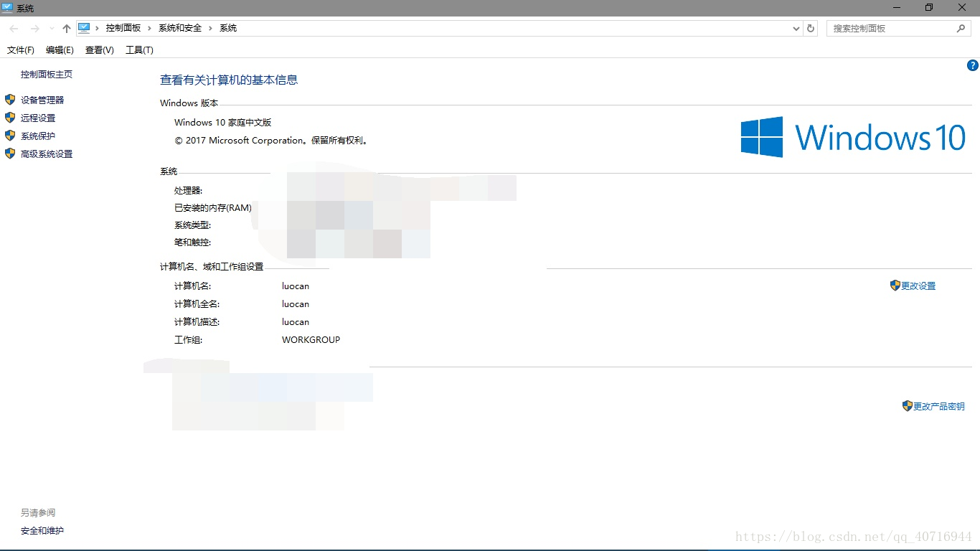Click the 系统类型 label
The height and width of the screenshot is (551, 980).
(193, 225)
